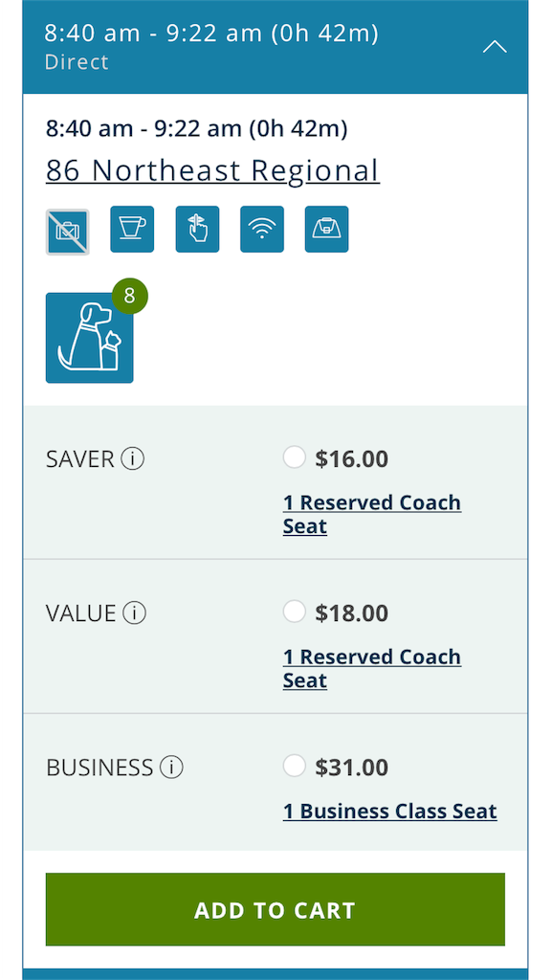
Task: Open the 86 Northeast Regional train link
Action: 213,170
